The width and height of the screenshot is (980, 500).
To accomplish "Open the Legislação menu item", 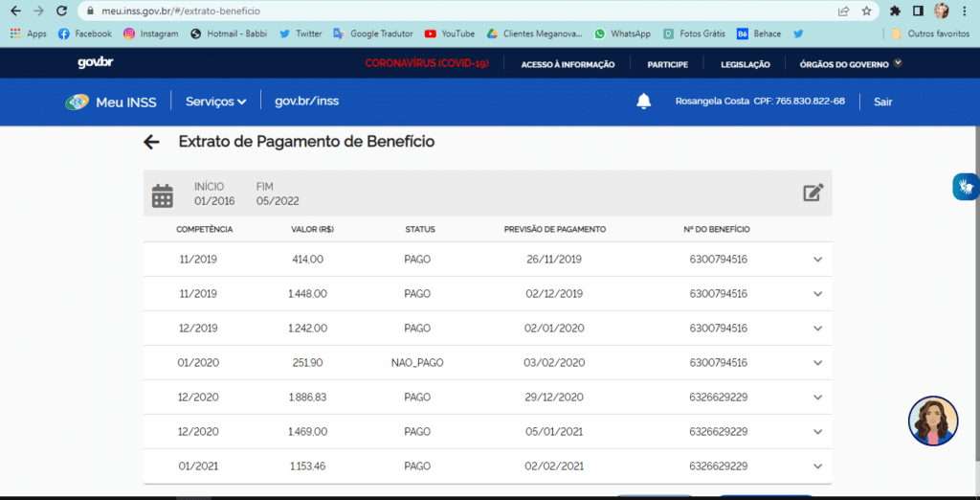I will pyautogui.click(x=744, y=64).
